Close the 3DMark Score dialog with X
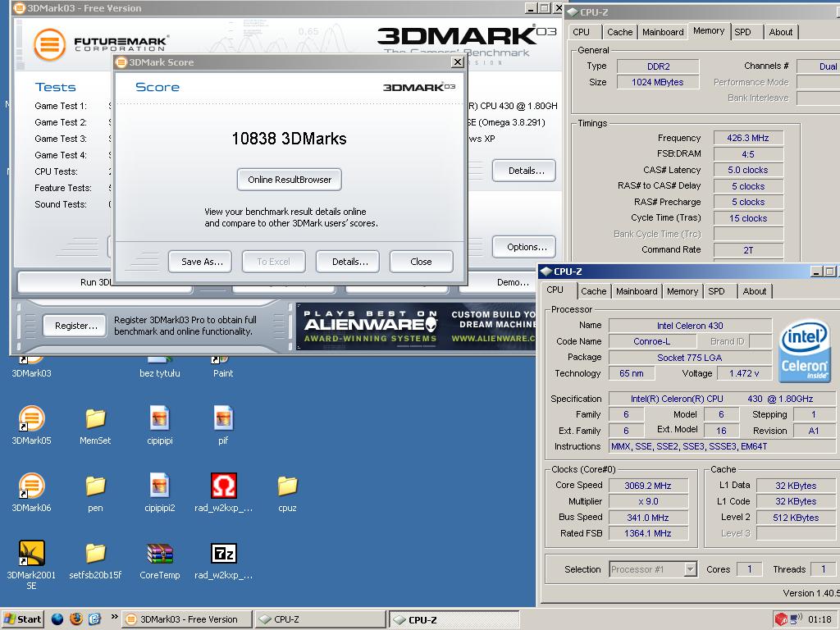The width and height of the screenshot is (840, 630). click(457, 62)
